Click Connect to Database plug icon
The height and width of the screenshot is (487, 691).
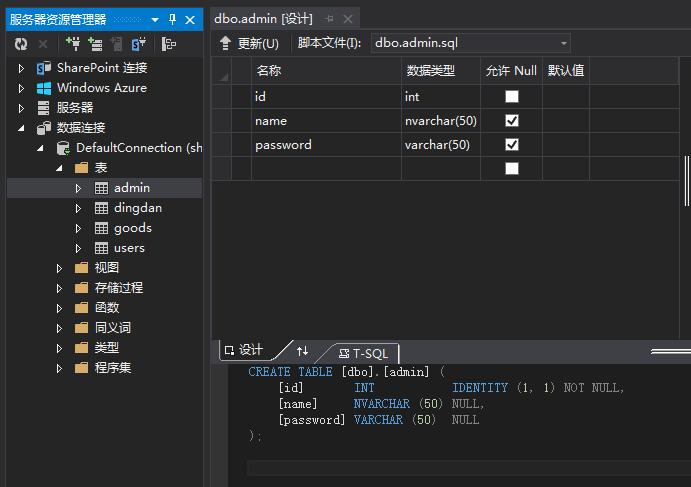tap(73, 44)
